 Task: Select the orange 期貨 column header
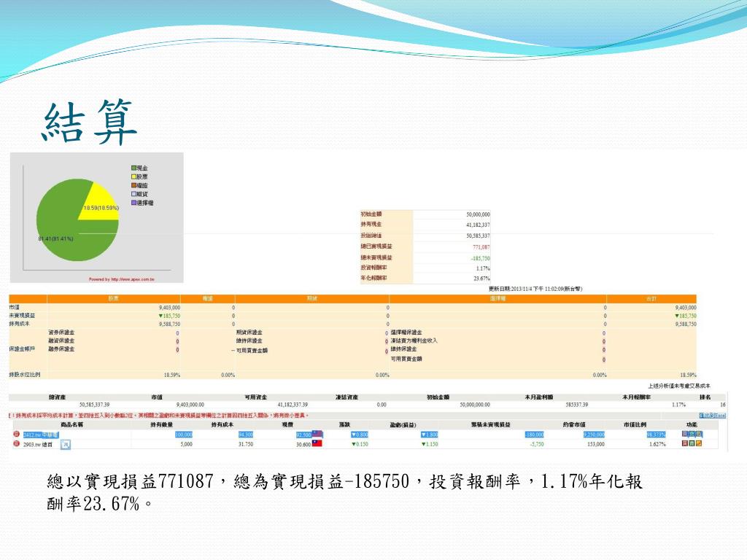(311, 298)
